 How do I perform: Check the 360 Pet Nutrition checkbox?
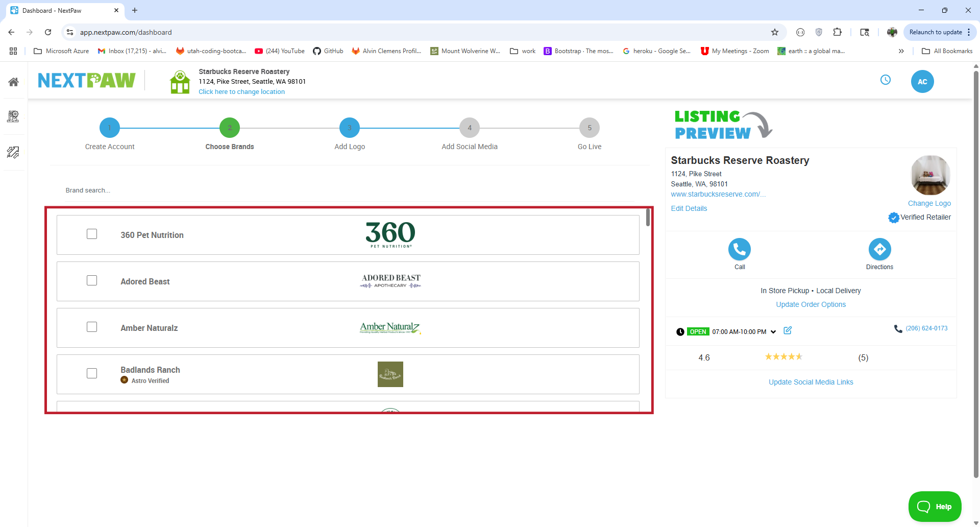92,234
